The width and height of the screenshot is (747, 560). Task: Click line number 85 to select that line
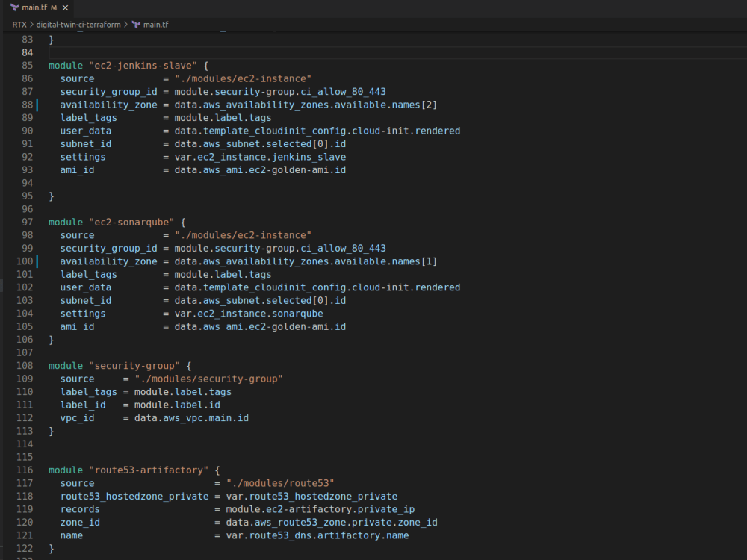[x=28, y=65]
